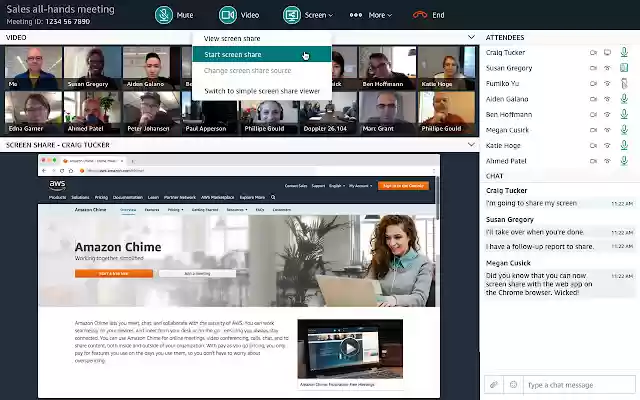
Task: Click Megan Cusick's microphone icon
Action: pyautogui.click(x=624, y=130)
